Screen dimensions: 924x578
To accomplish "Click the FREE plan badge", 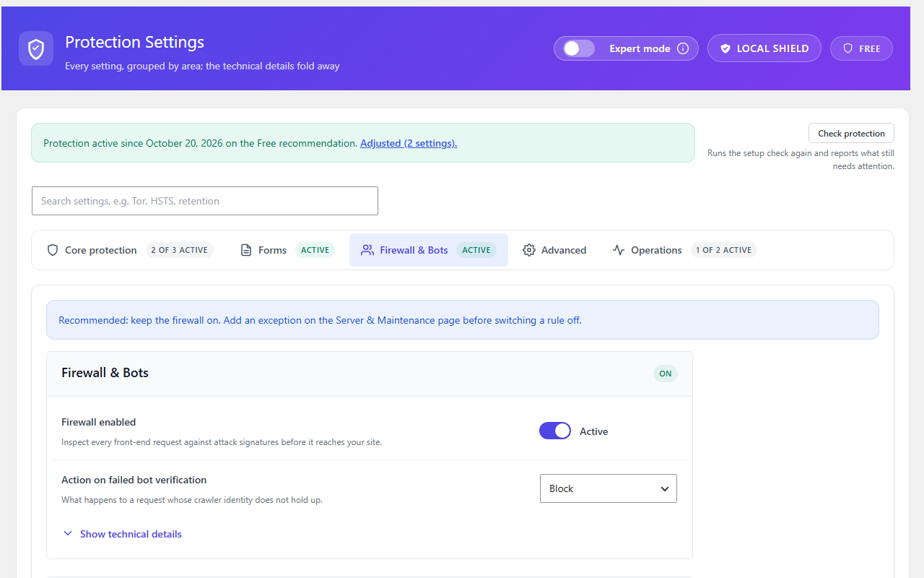I will coord(861,48).
